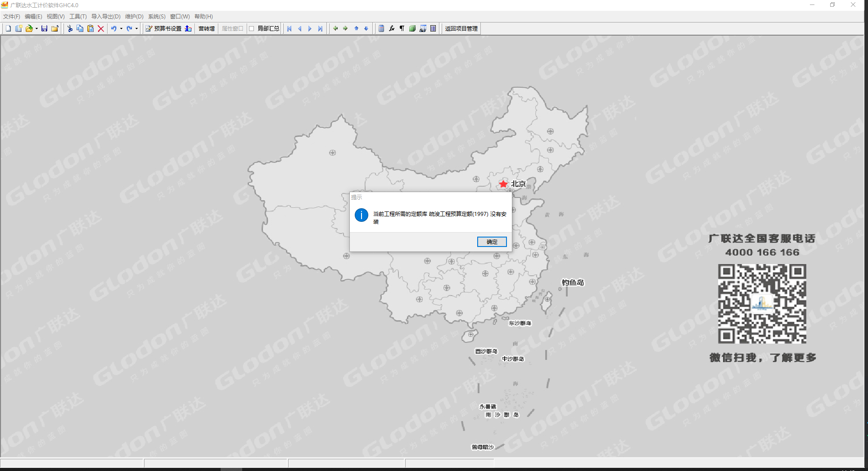Screen dimensions: 868x471
Task: Jump to last record arrow icon
Action: [320, 28]
